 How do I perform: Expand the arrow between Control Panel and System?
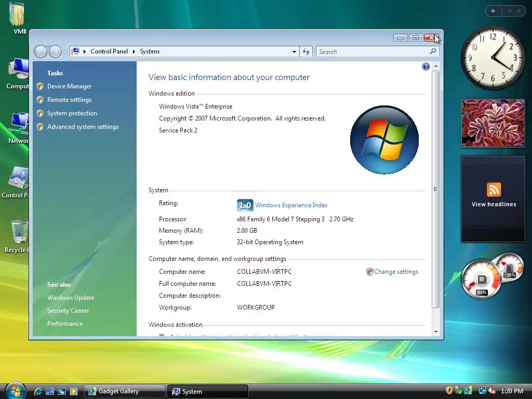[134, 51]
